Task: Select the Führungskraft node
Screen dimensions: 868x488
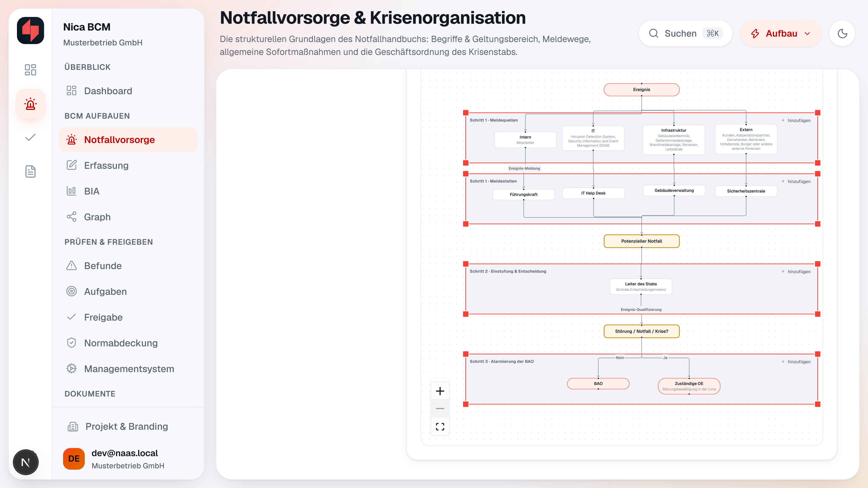Action: tap(524, 194)
